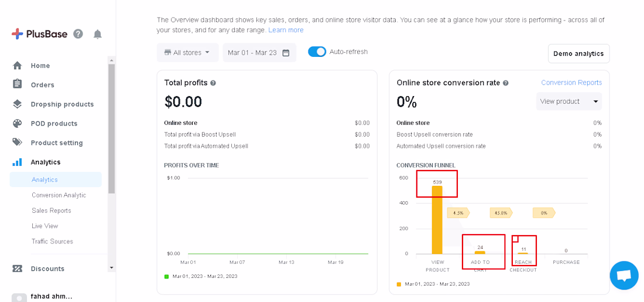Open Dropship products in sidebar
The image size is (644, 302).
(x=62, y=104)
